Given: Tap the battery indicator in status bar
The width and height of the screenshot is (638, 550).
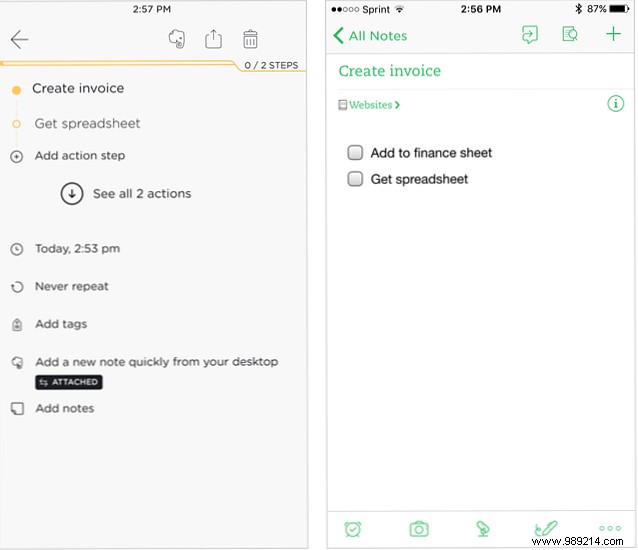Looking at the screenshot, I should coord(619,9).
